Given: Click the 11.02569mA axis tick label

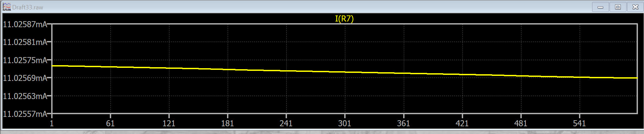Looking at the screenshot, I should [x=25, y=78].
